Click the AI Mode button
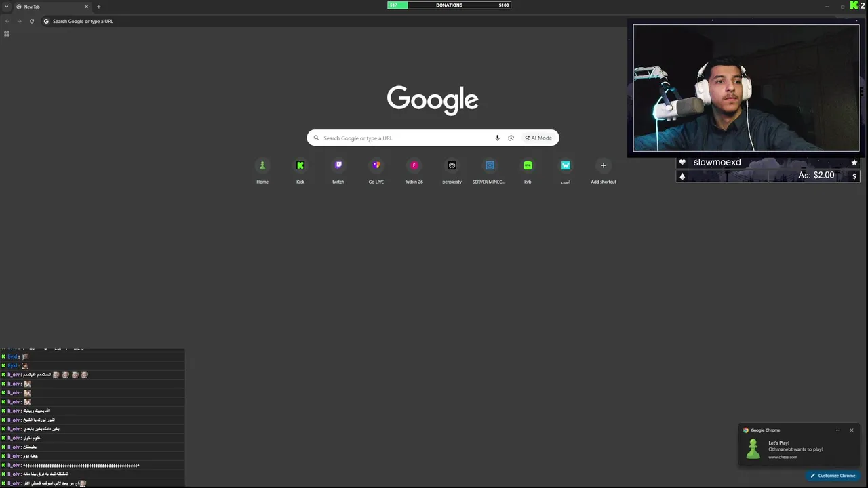The width and height of the screenshot is (868, 488). [538, 138]
